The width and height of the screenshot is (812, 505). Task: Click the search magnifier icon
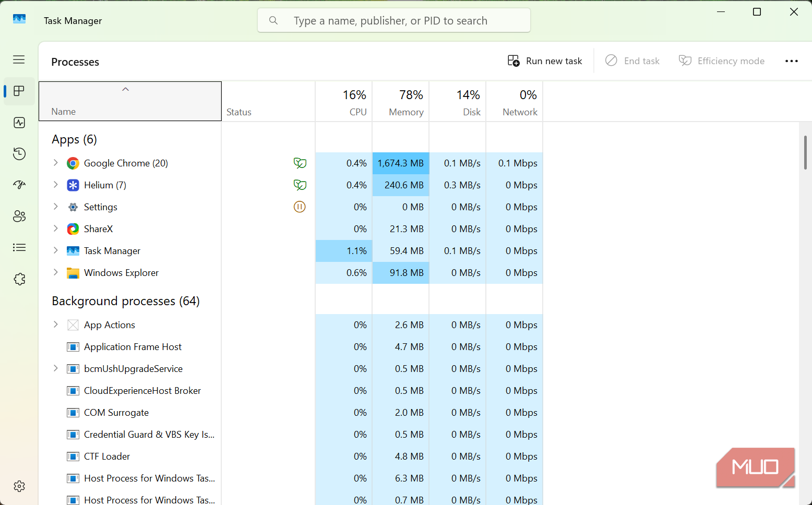click(273, 20)
